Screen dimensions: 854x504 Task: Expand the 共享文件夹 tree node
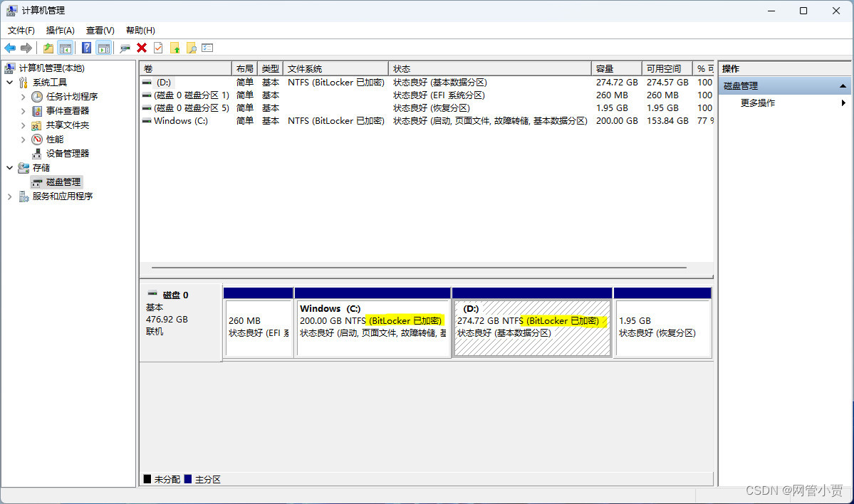point(23,125)
